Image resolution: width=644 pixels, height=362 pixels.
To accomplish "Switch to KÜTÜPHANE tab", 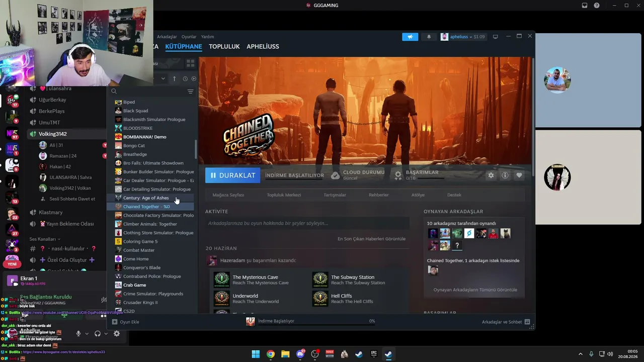I will click(x=184, y=46).
